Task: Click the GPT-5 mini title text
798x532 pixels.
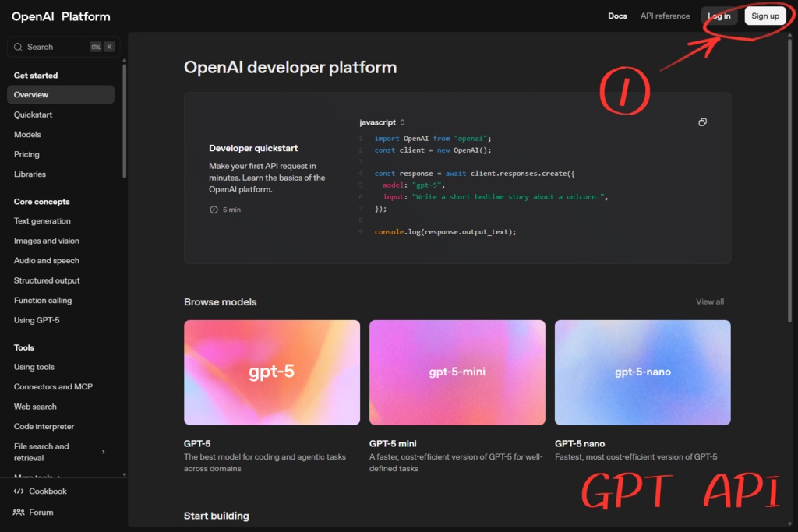Action: coord(393,443)
